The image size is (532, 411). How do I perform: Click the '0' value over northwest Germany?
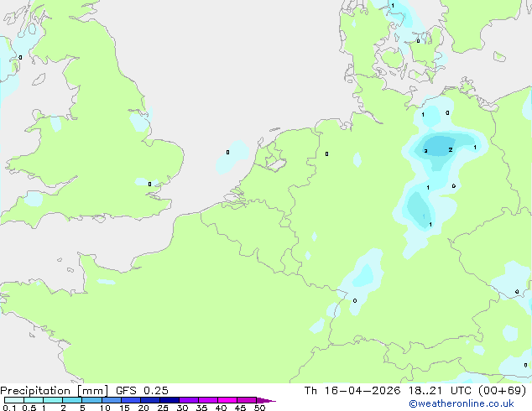pyautogui.click(x=326, y=154)
